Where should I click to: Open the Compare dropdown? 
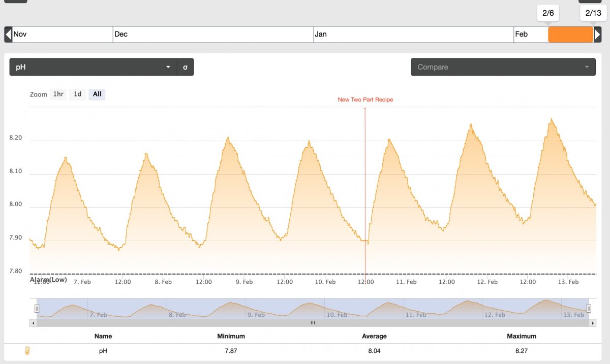[503, 67]
